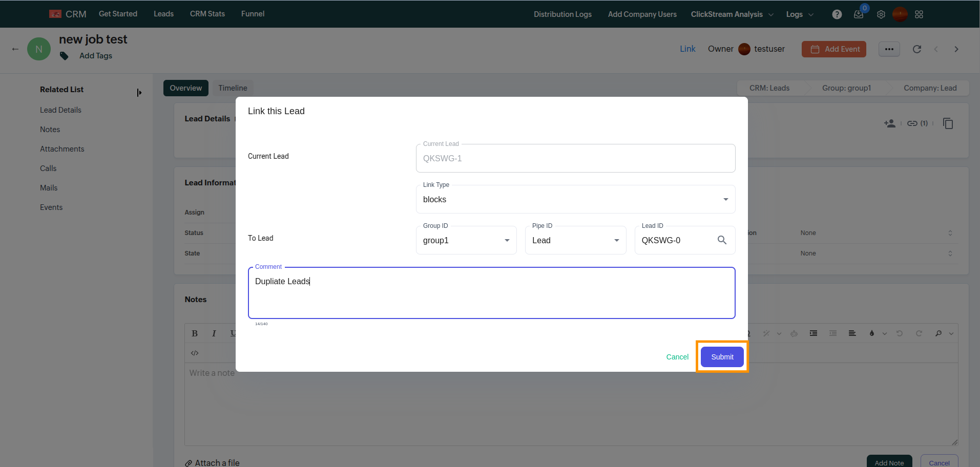Go back using the left arrow beside avatar
The width and height of the screenshot is (980, 467).
pyautogui.click(x=15, y=49)
